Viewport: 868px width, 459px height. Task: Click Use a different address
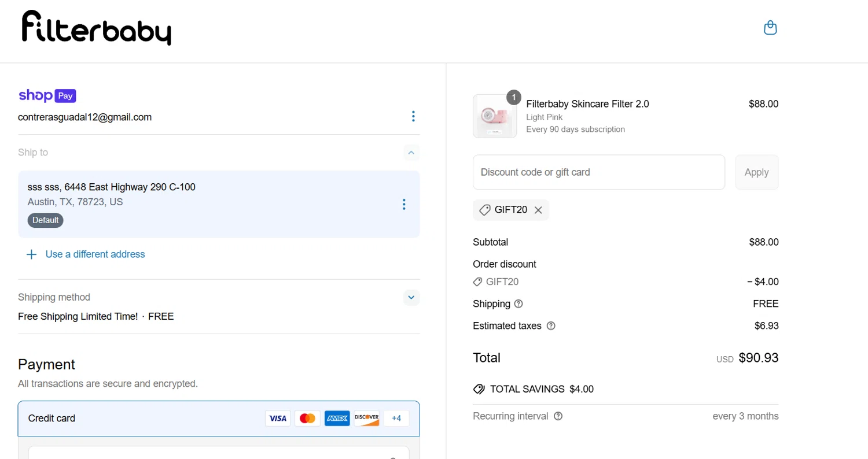(95, 254)
